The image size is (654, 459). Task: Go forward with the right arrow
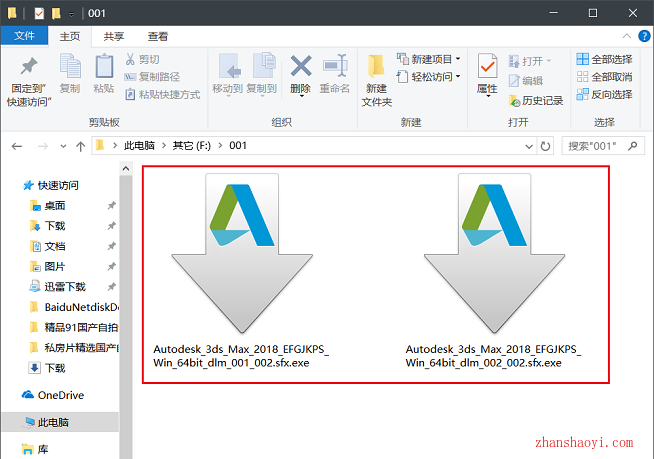(x=43, y=146)
